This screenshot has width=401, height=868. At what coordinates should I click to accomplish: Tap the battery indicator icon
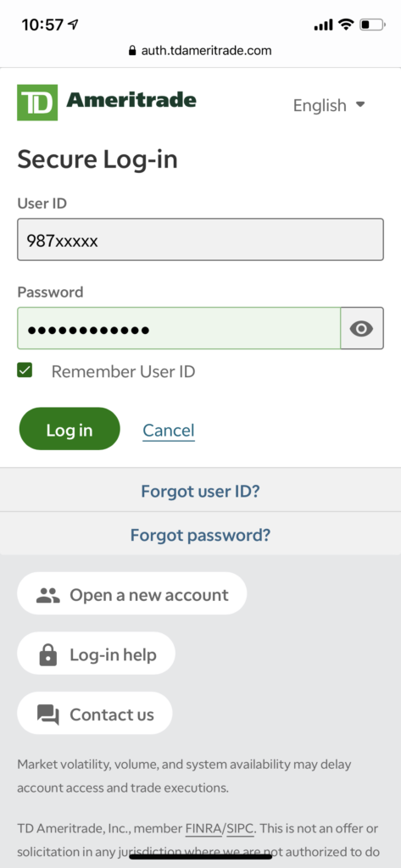(x=372, y=25)
